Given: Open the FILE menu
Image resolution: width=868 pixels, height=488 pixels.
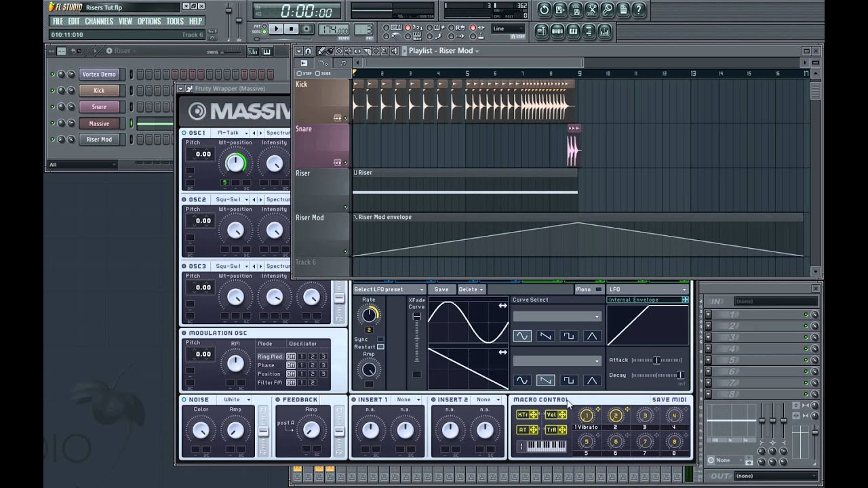Looking at the screenshot, I should tap(58, 21).
